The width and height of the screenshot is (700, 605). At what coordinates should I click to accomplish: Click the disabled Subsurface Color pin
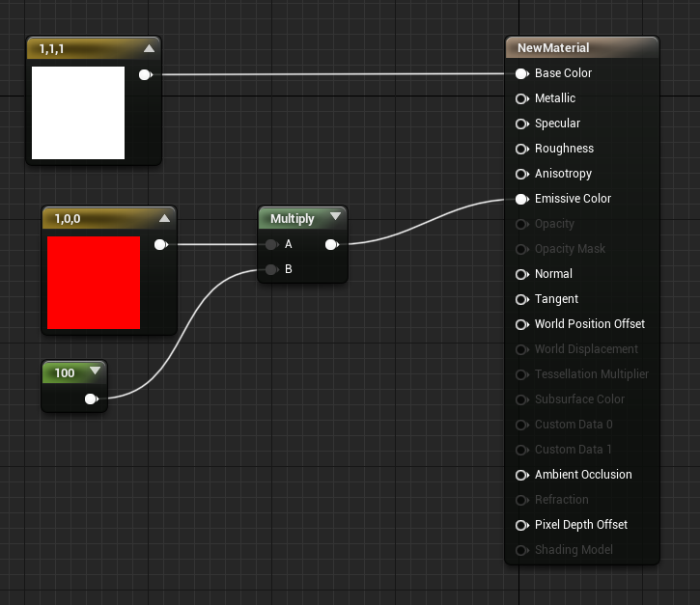[x=522, y=399]
